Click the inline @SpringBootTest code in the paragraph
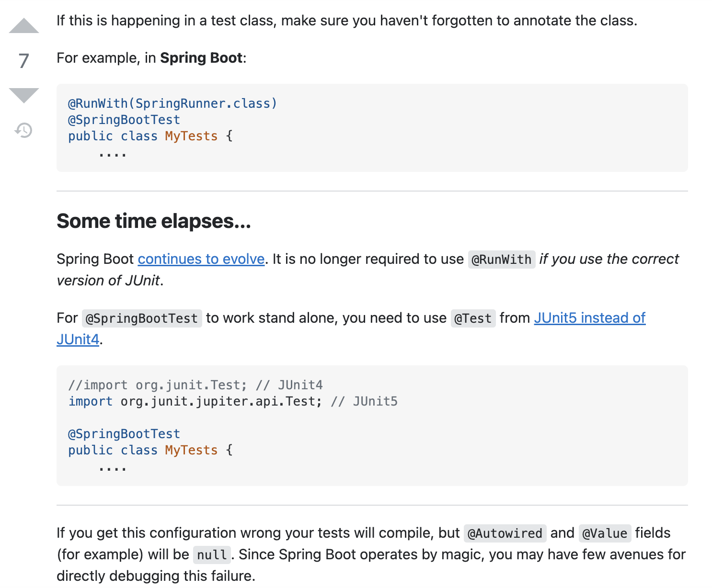Screen dimensions: 712x588 click(142, 318)
